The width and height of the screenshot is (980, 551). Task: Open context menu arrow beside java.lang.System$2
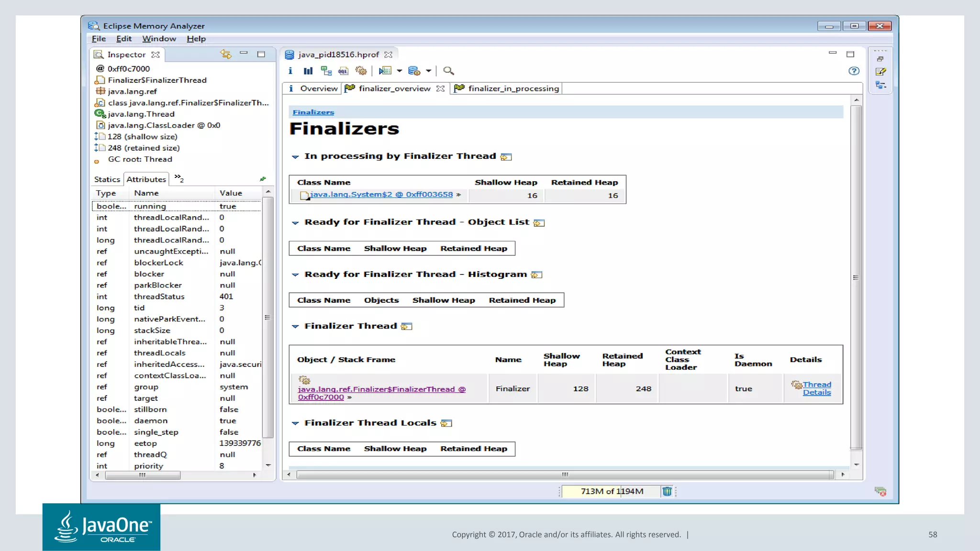pos(458,195)
